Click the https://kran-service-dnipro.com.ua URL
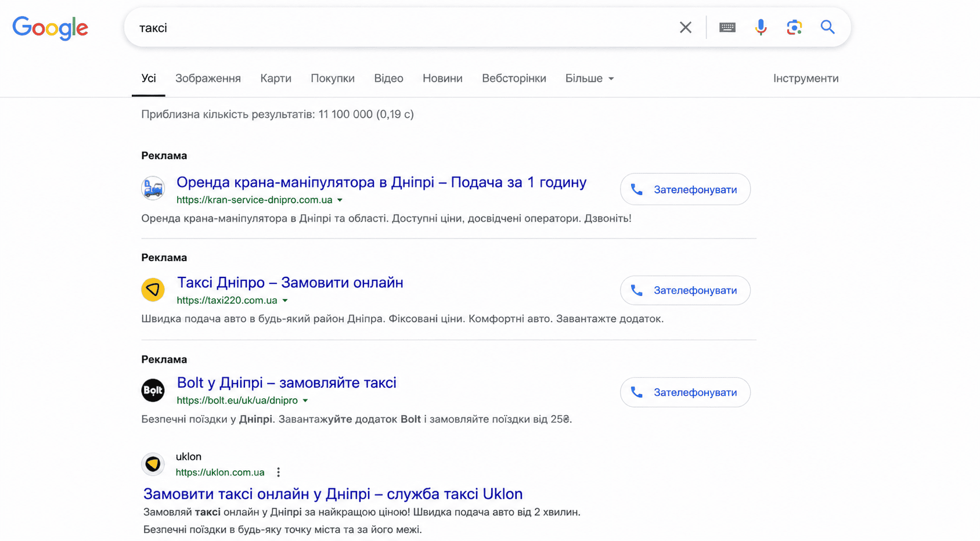Image resolution: width=980 pixels, height=541 pixels. point(254,200)
